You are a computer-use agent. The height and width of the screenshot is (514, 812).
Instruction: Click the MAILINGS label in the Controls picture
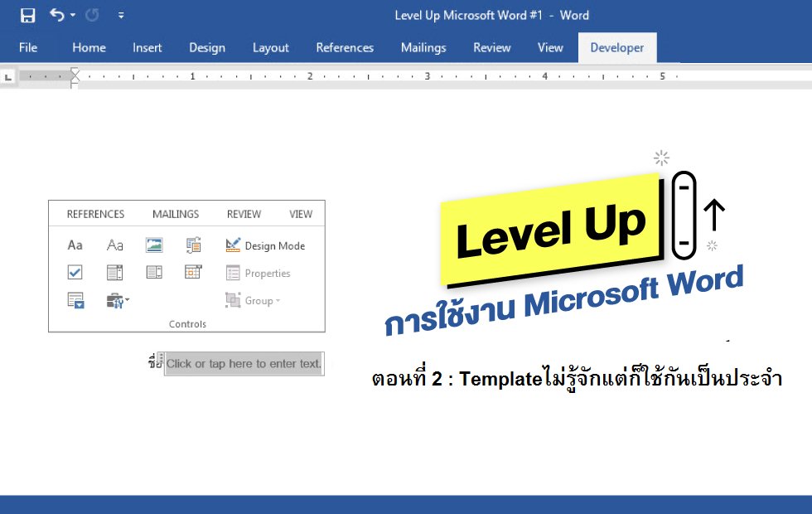(x=176, y=214)
